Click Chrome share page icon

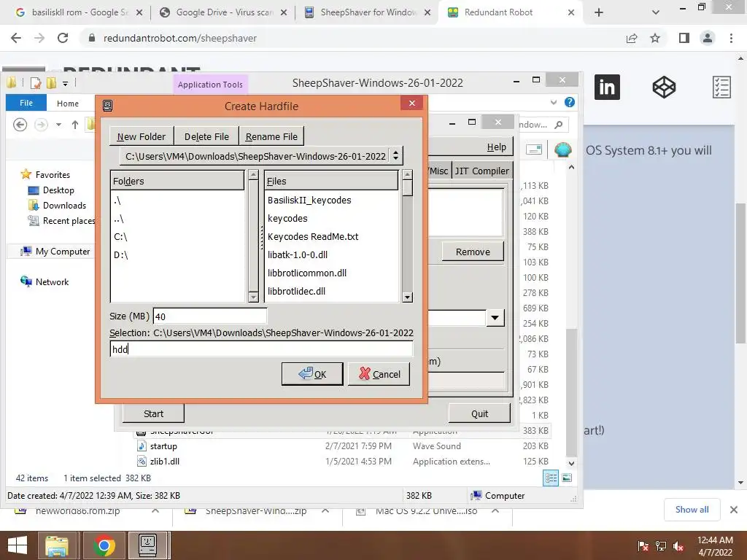pos(632,38)
